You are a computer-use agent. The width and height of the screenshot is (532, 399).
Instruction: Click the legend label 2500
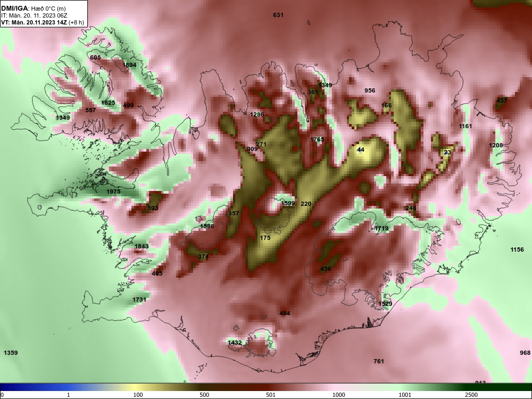[471, 395]
